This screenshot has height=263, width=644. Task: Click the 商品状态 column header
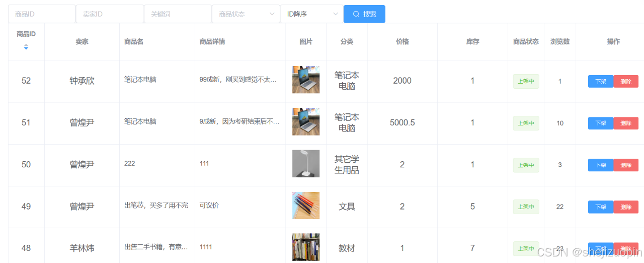tap(526, 42)
